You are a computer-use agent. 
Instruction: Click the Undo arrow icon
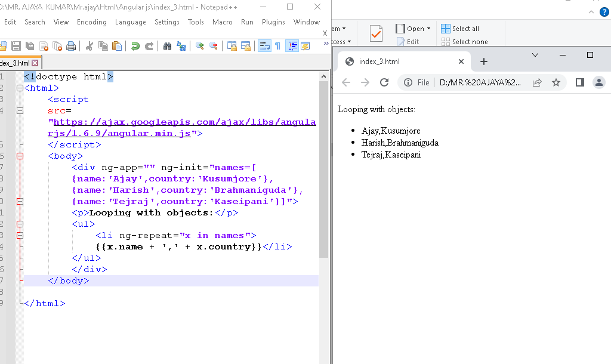[x=135, y=46]
